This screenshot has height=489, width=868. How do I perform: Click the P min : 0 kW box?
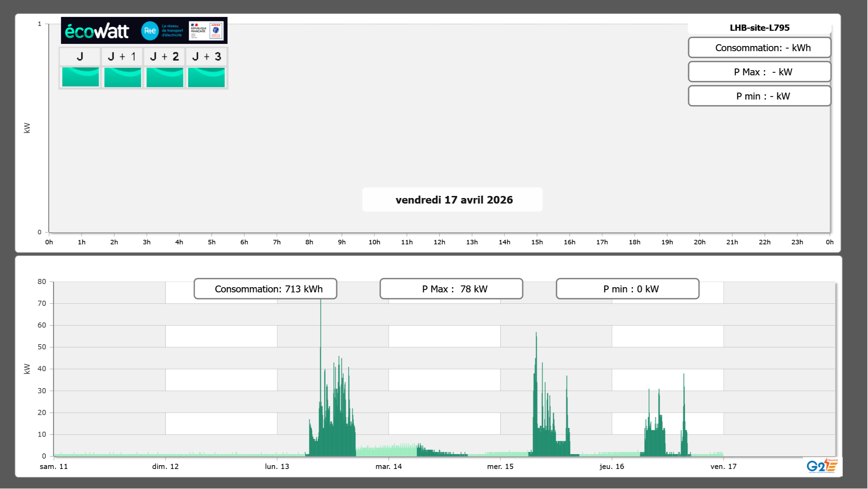pyautogui.click(x=627, y=289)
